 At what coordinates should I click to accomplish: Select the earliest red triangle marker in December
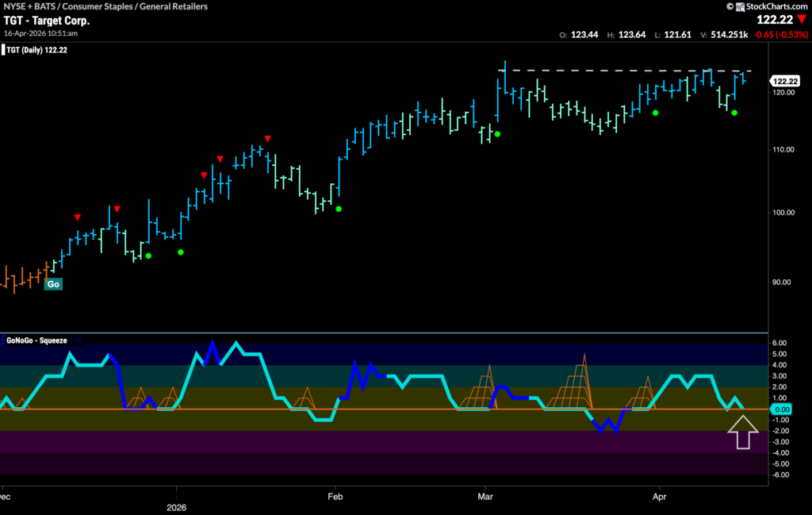[78, 217]
